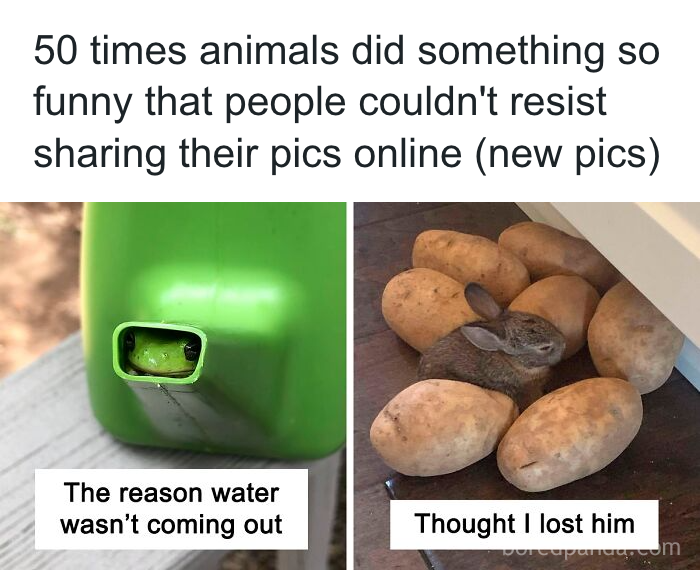Screen dimensions: 700x570
Task: Click "The reason water wasn't coming out" caption
Action: coord(171,509)
